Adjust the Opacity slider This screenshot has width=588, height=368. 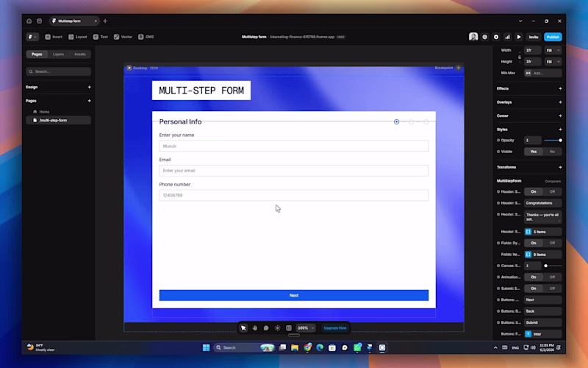tap(553, 140)
